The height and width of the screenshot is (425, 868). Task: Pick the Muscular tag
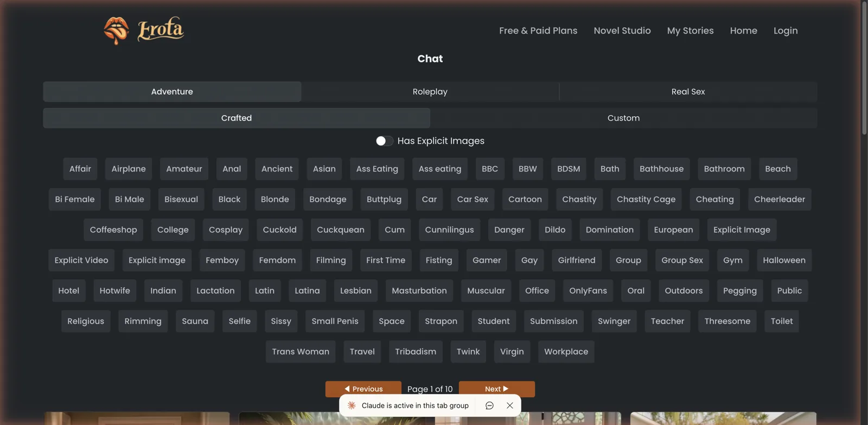click(x=486, y=290)
